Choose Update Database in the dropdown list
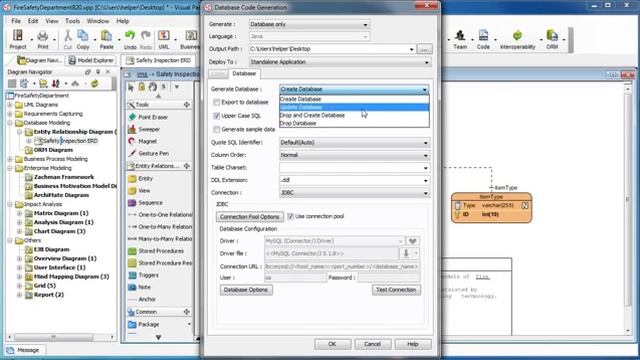 coord(354,107)
